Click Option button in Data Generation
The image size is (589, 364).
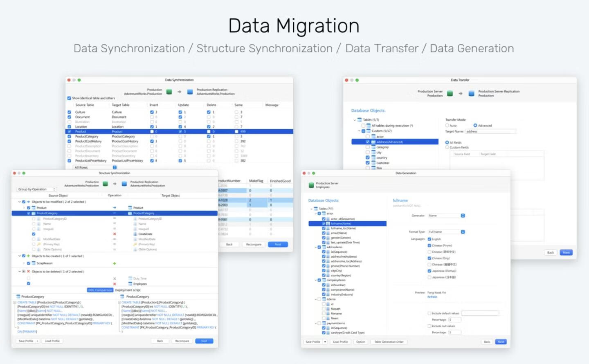[x=360, y=342]
